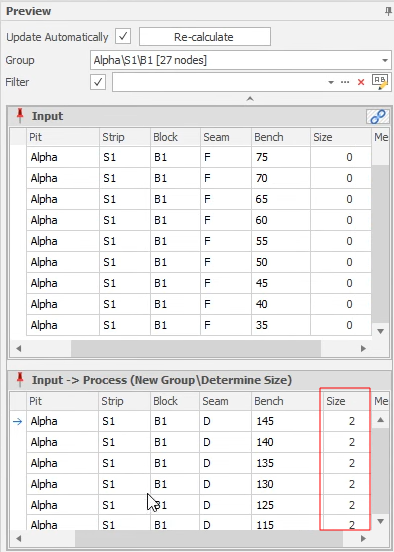Select Bench cell 45 in Input table

tap(281, 283)
